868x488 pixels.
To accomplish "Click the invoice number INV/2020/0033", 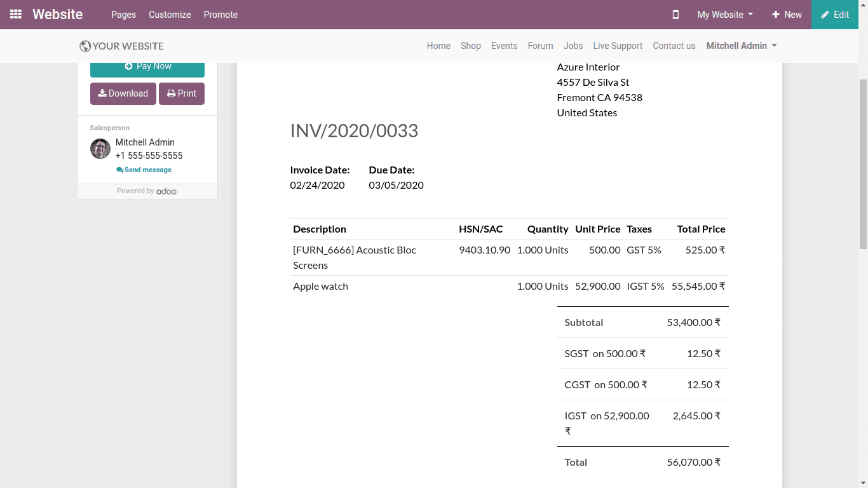I will 354,131.
